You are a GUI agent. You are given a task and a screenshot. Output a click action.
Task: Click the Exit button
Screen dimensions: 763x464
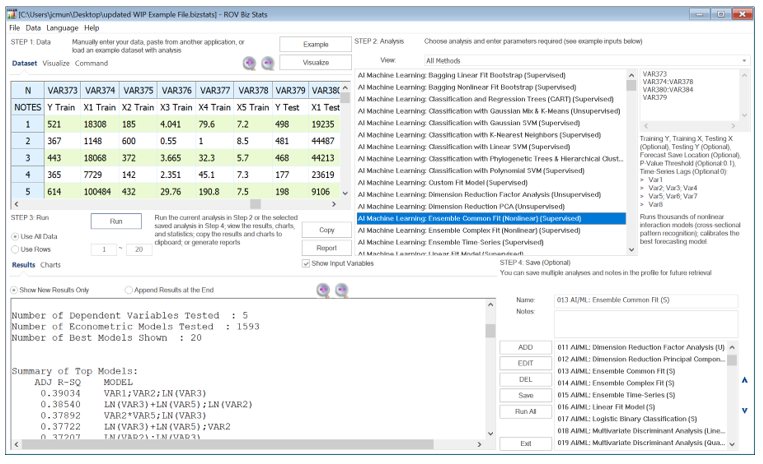click(x=526, y=444)
